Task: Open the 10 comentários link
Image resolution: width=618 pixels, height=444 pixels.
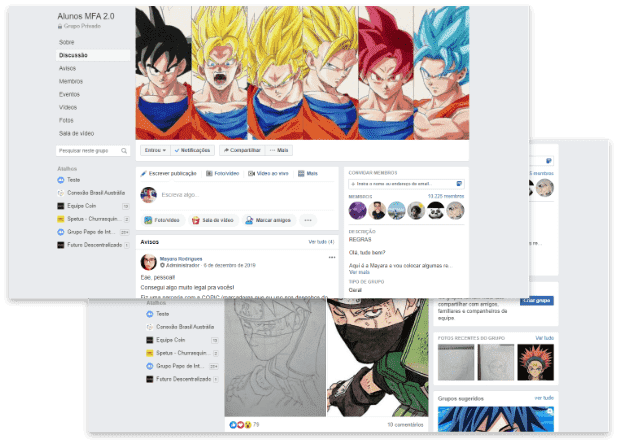Action: 405,425
